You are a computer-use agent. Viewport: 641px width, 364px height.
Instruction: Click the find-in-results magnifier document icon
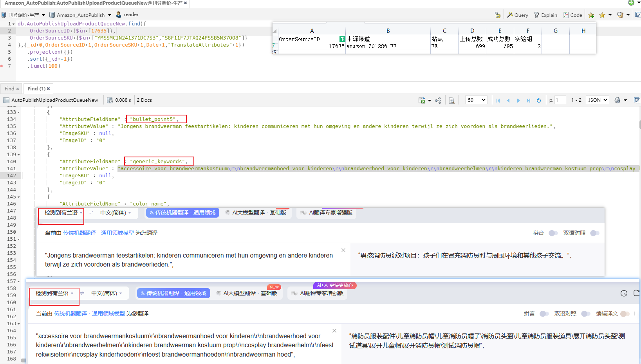[452, 100]
